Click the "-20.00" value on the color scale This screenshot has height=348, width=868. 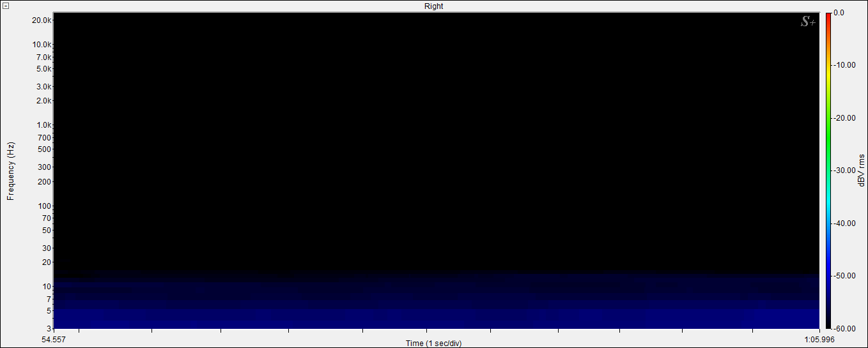click(x=844, y=118)
